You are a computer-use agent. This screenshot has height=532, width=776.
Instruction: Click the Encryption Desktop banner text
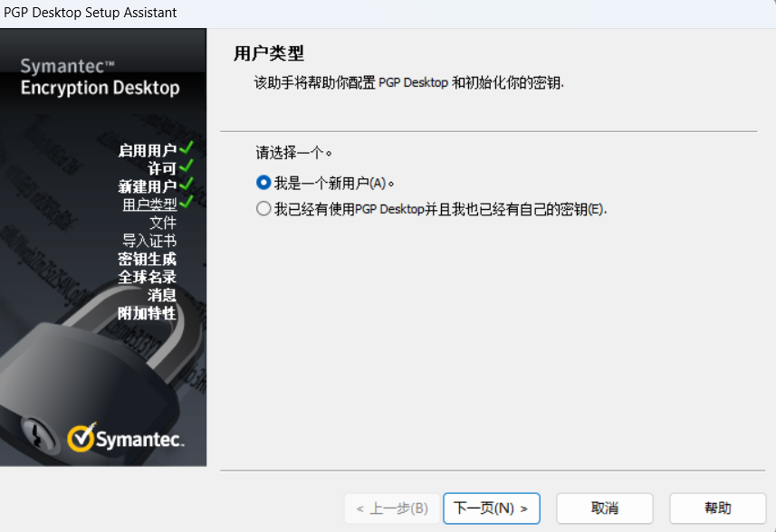click(100, 88)
